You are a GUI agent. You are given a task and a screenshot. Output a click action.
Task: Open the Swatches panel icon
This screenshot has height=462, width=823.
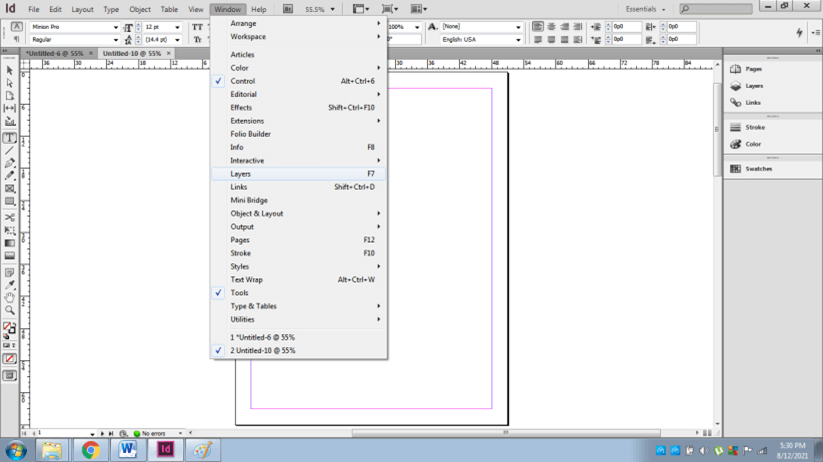736,169
